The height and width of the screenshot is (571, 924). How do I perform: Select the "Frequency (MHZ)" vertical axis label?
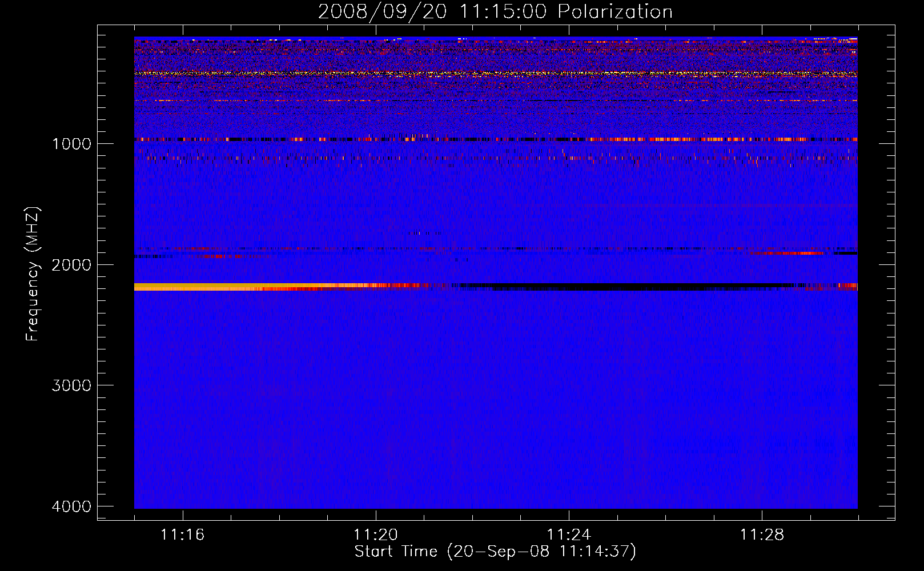click(x=33, y=274)
